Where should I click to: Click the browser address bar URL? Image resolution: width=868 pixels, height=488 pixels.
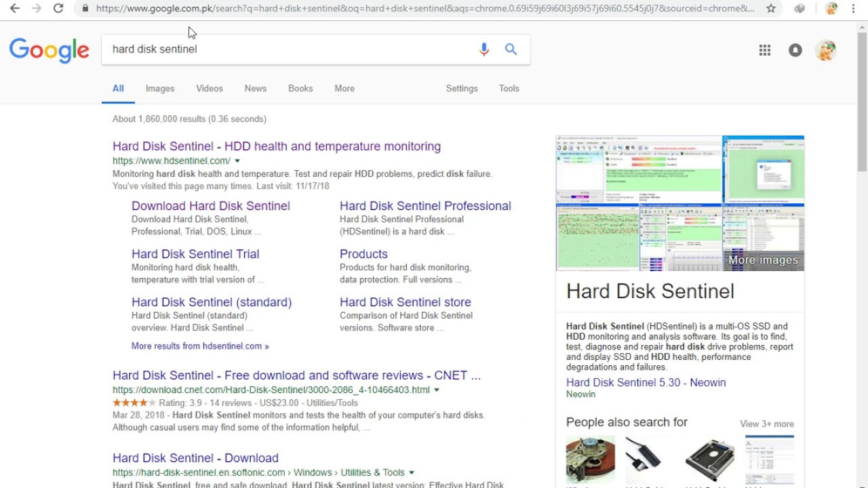pyautogui.click(x=425, y=8)
